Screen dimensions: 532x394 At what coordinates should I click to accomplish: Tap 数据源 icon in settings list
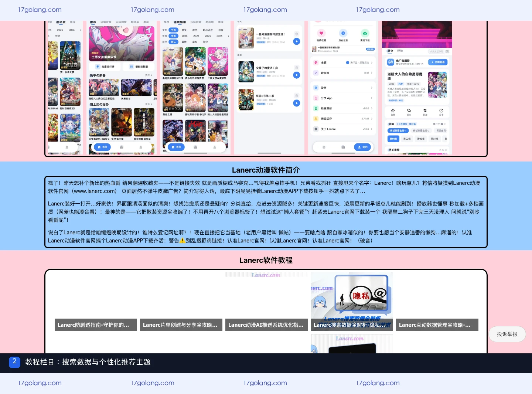coord(316,73)
